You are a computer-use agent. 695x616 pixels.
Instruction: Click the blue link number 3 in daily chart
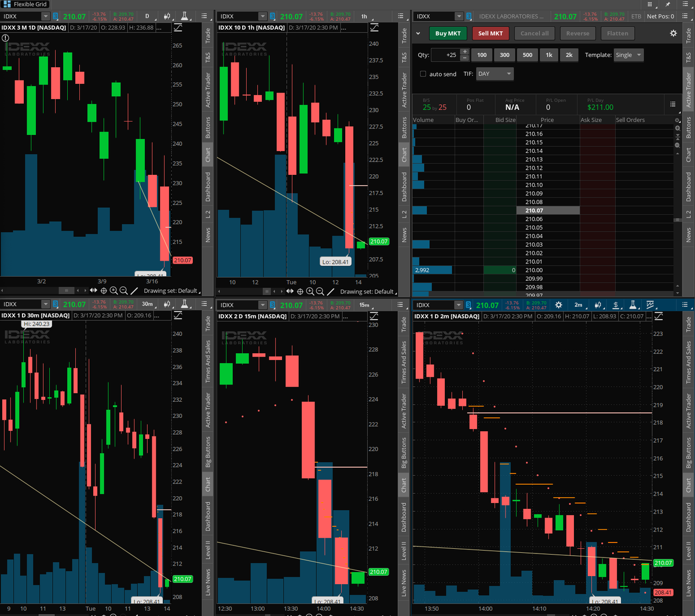click(56, 16)
